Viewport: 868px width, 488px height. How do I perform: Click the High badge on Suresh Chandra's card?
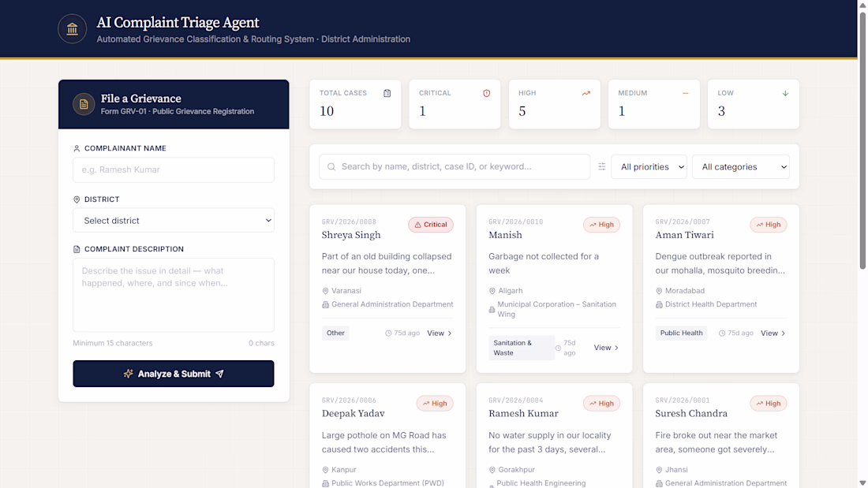pyautogui.click(x=769, y=404)
